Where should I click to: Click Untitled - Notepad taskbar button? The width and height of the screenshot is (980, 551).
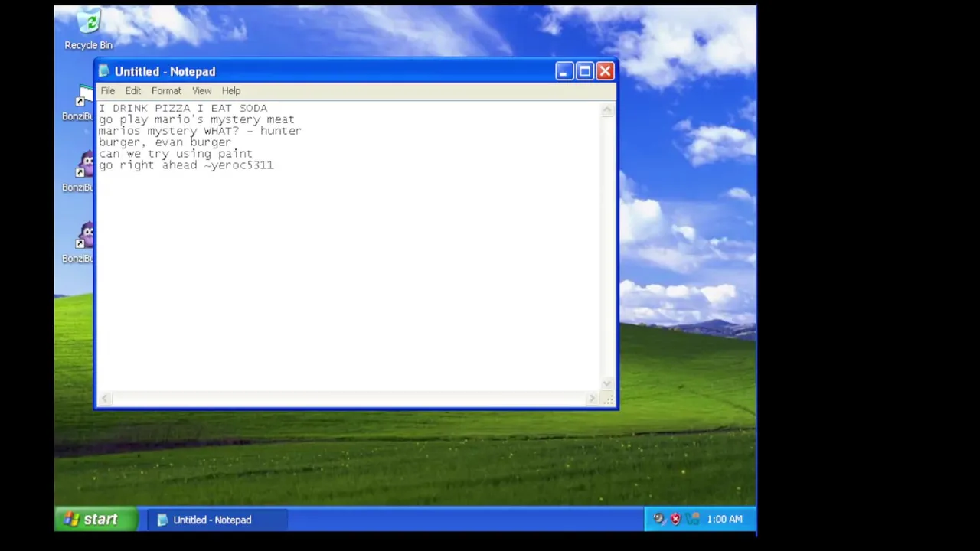(x=217, y=520)
